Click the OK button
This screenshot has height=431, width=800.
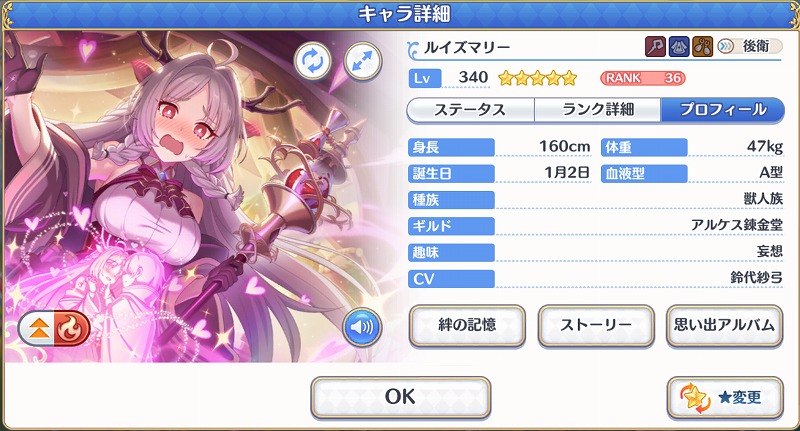[401, 397]
